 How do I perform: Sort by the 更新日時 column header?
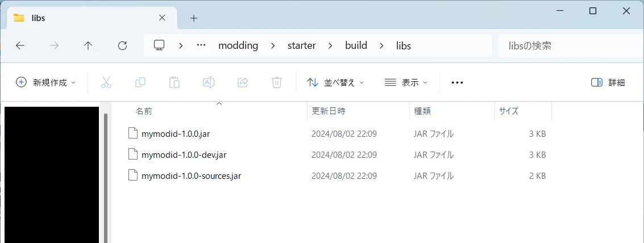coord(329,111)
